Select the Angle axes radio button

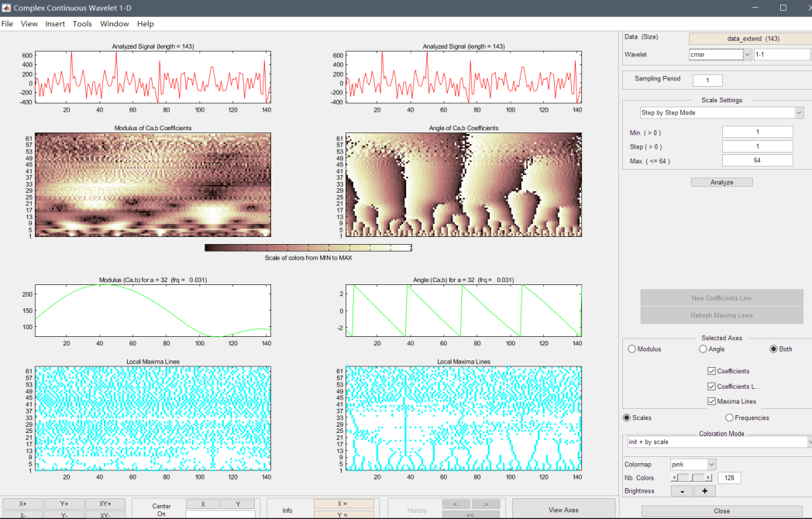(704, 349)
